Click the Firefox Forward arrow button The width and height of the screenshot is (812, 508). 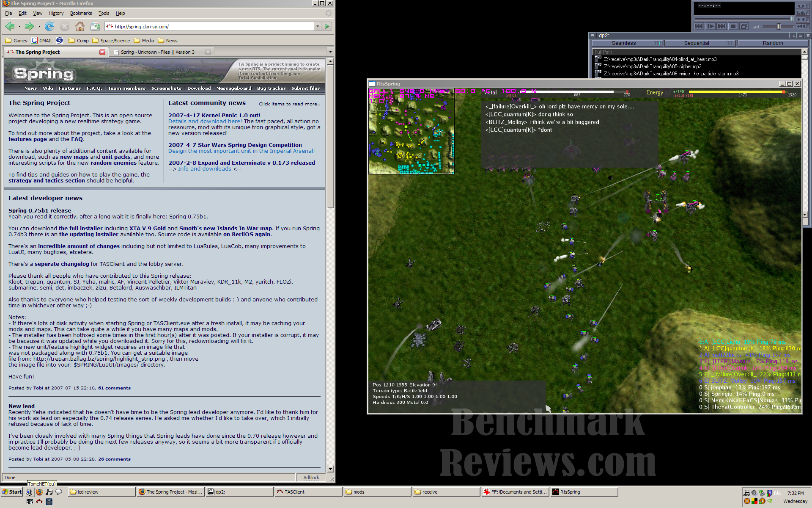click(x=29, y=27)
